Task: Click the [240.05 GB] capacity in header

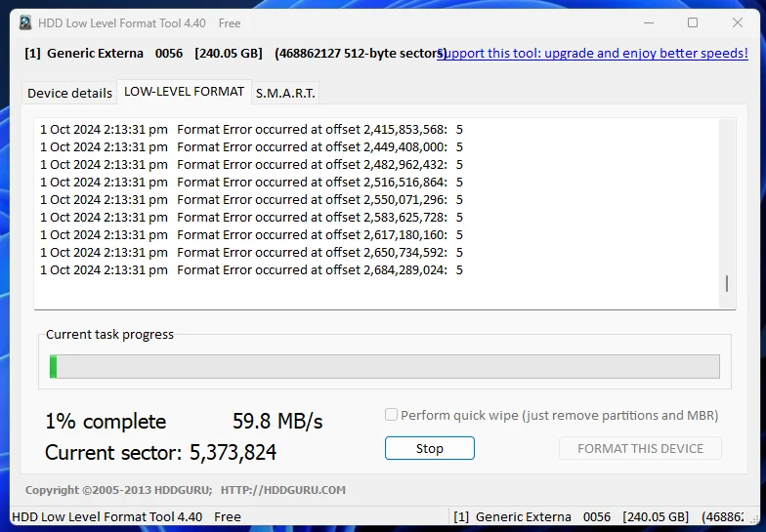Action: [x=229, y=53]
